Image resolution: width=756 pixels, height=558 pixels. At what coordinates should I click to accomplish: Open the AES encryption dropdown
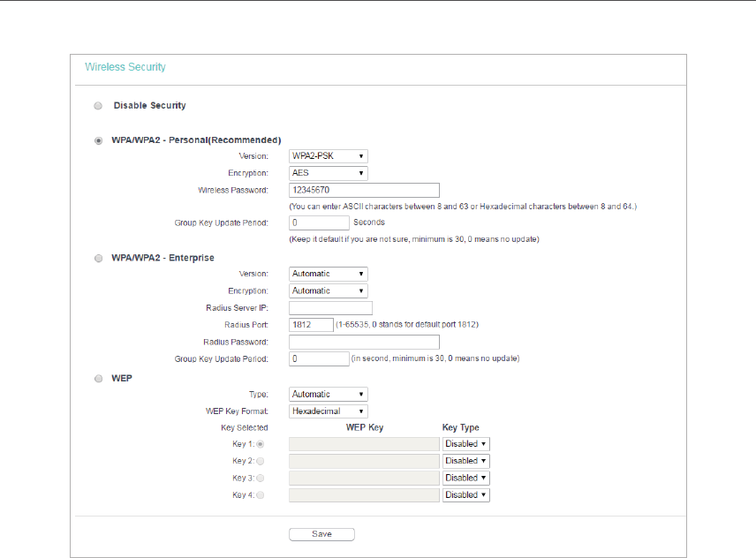329,173
